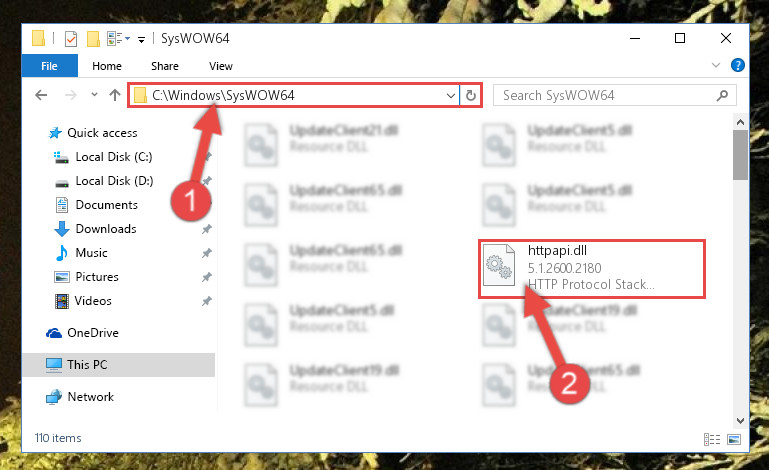Open recent locations dropdown arrow
Screen dimensions: 769x470
[x=94, y=95]
